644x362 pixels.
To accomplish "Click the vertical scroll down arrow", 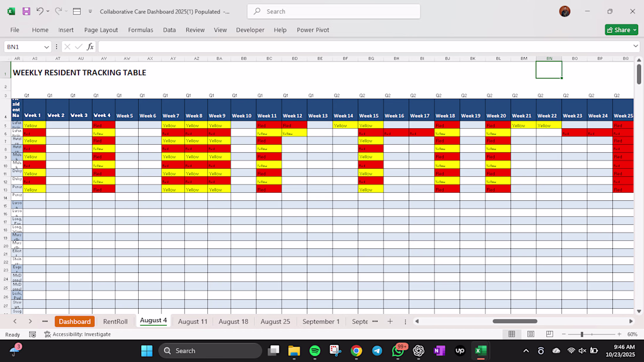I will point(639,312).
